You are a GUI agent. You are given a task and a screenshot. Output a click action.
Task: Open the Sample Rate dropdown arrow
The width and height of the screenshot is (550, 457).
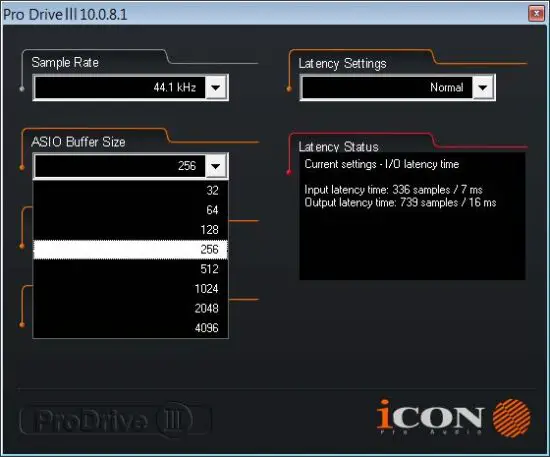click(x=216, y=87)
